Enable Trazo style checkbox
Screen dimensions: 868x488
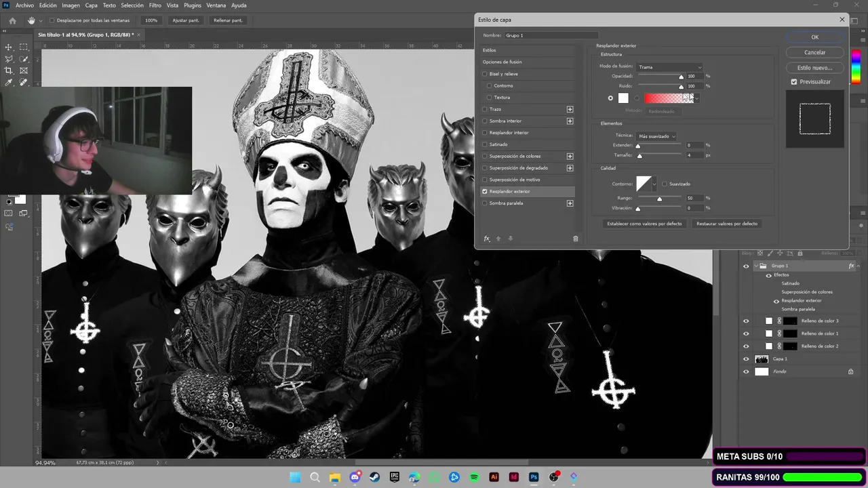coord(484,109)
